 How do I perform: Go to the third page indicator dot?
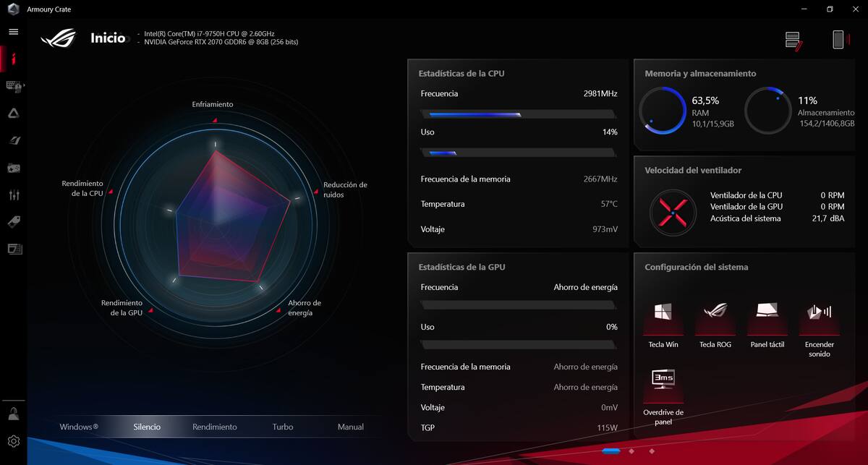[652, 451]
